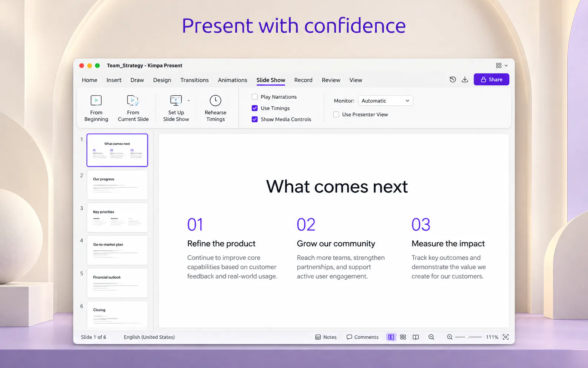The image size is (588, 368).
Task: Select the Our progress slide thumbnail
Action: tap(117, 185)
